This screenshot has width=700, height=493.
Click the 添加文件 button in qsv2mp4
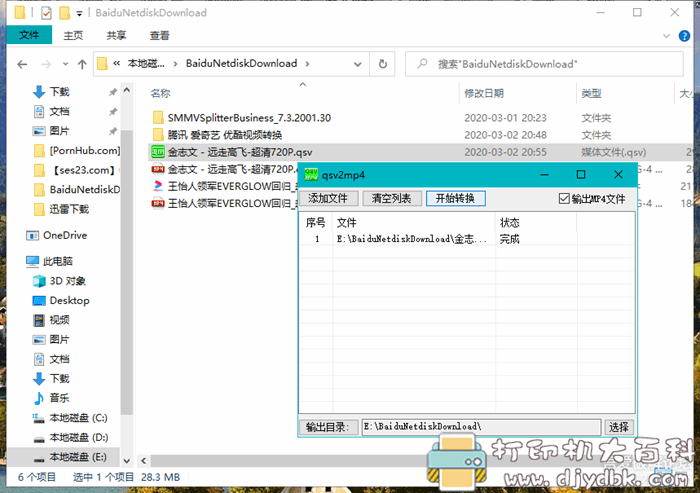(328, 198)
